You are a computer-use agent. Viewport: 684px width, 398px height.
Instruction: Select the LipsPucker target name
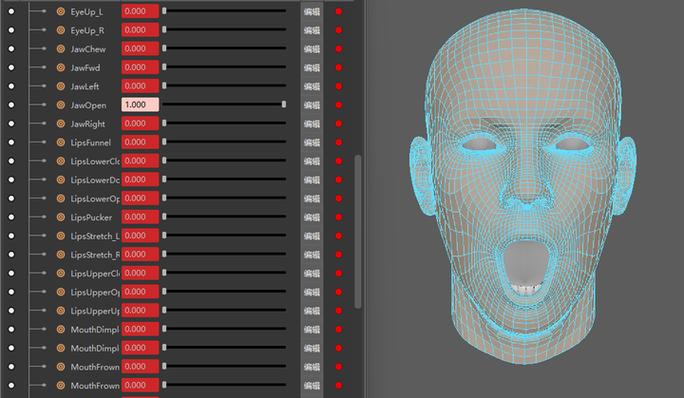[x=91, y=217]
